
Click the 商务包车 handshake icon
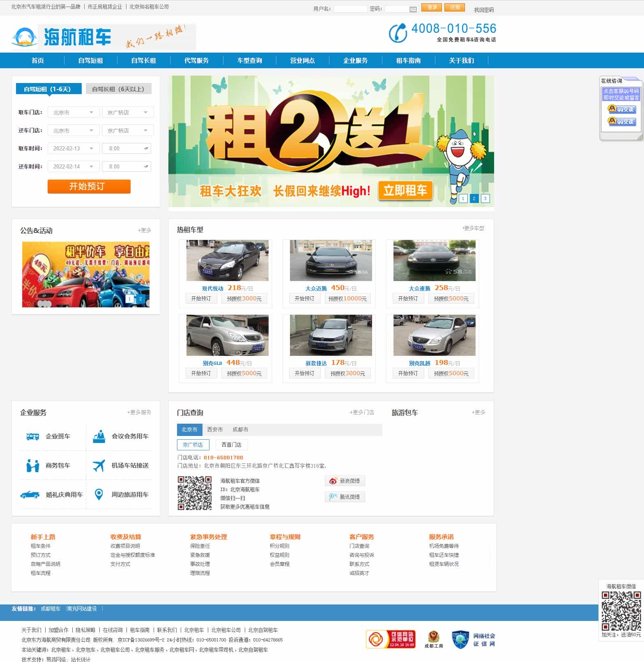coord(32,466)
